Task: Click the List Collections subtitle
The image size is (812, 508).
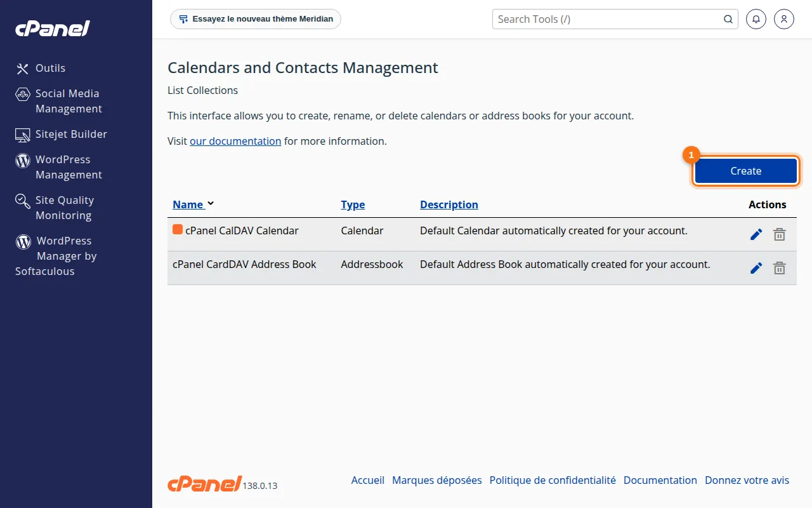Action: coord(202,90)
